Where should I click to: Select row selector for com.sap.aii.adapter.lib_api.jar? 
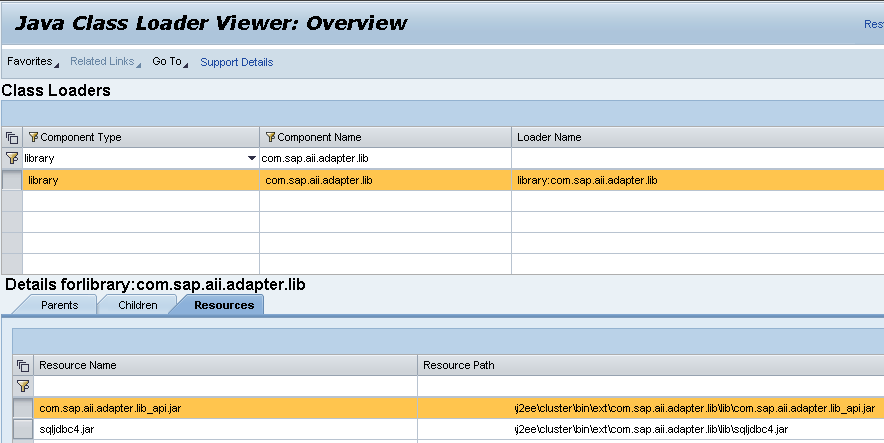point(23,408)
